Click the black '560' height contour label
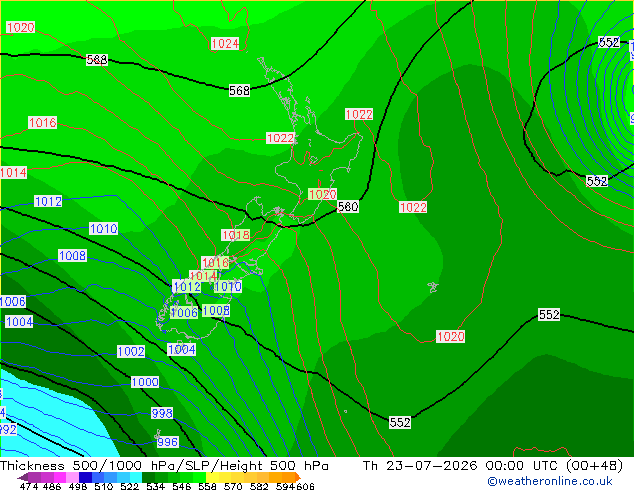Screen dimensions: 634x490 348,207
